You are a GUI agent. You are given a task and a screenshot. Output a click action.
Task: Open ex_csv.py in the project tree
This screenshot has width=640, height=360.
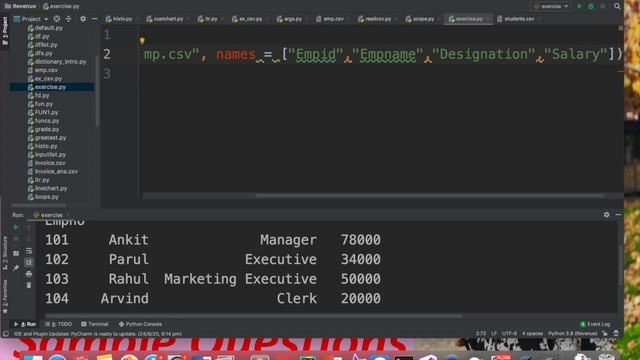pos(48,78)
